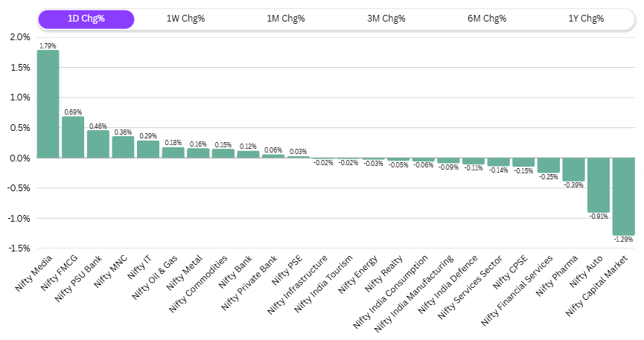Click the Nifty MNC bar
The height and width of the screenshot is (340, 644).
tap(123, 147)
